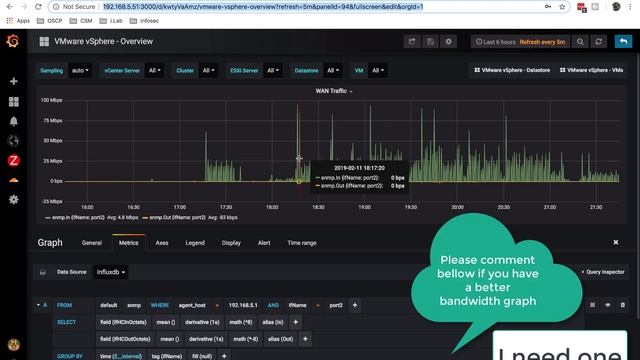Click the browser address bar
The height and width of the screenshot is (360, 640).
tap(308, 7)
